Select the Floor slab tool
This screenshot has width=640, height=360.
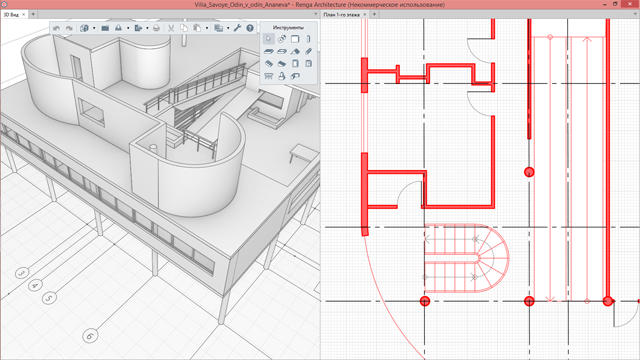coord(269,51)
